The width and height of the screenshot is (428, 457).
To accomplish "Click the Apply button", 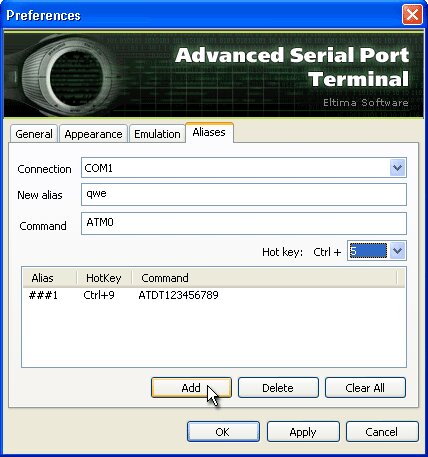I will point(303,432).
